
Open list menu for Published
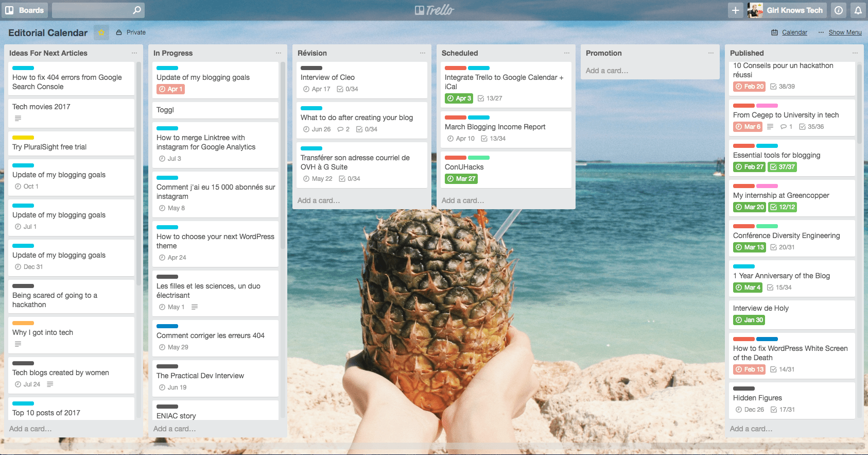click(855, 53)
